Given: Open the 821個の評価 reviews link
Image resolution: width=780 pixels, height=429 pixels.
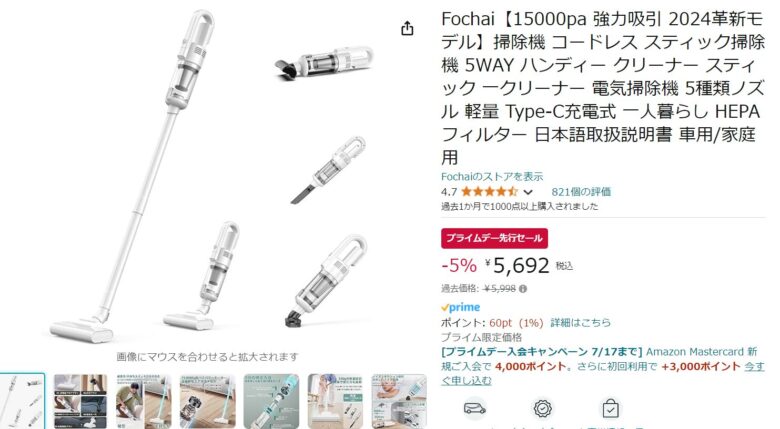Looking at the screenshot, I should pyautogui.click(x=581, y=192).
